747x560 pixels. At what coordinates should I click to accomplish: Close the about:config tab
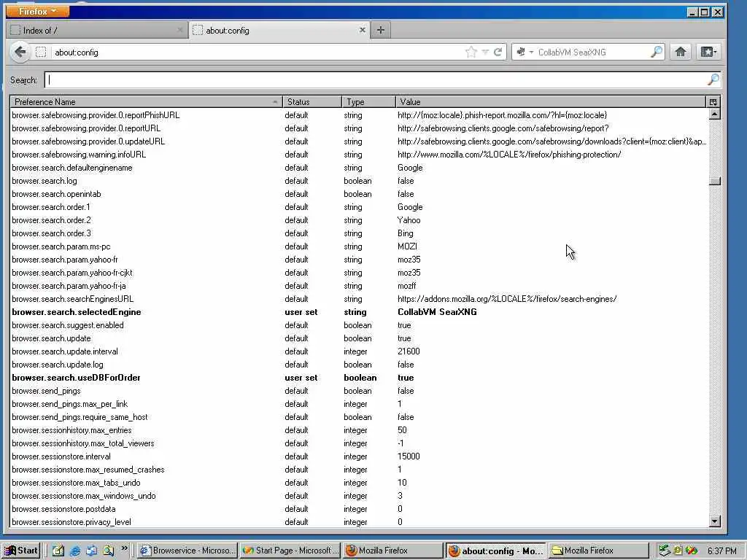[x=362, y=30]
